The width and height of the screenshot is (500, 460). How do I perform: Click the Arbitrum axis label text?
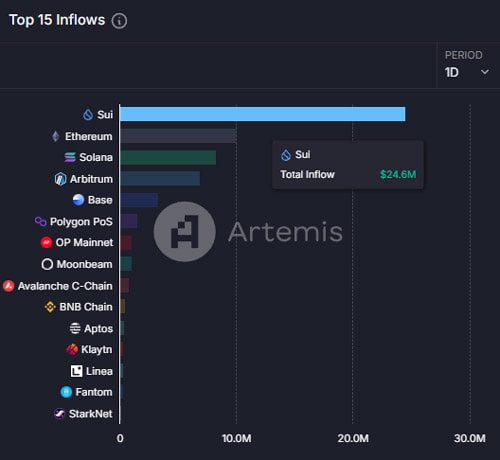[x=91, y=179]
